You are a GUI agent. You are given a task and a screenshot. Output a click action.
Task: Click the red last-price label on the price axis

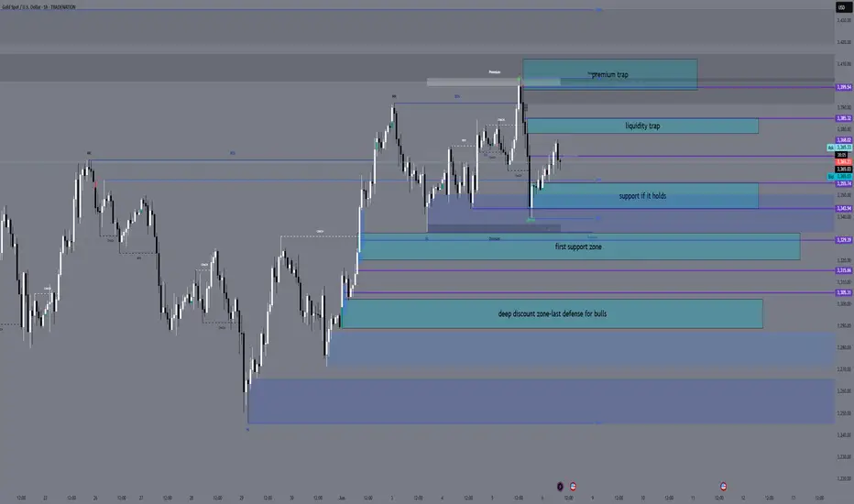tap(844, 162)
